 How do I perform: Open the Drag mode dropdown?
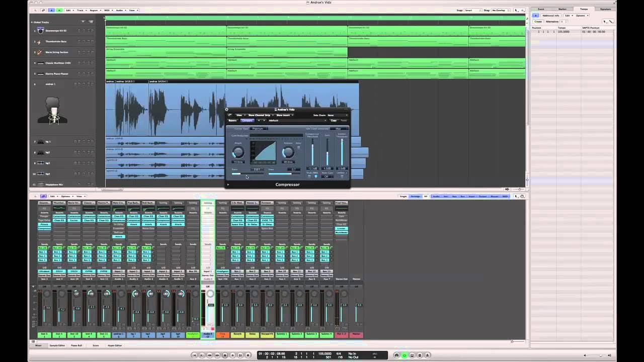tap(501, 10)
